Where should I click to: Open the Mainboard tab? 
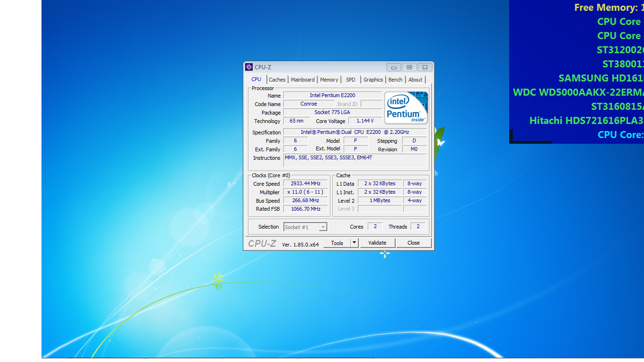303,80
